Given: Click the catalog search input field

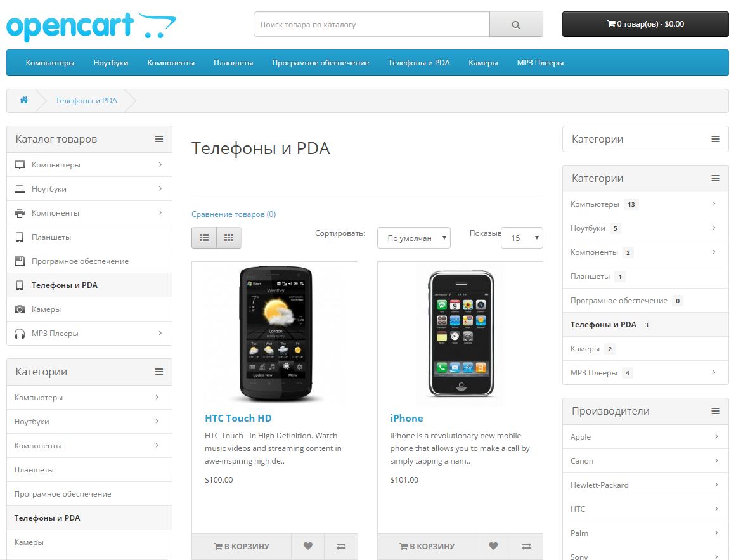Looking at the screenshot, I should (371, 25).
